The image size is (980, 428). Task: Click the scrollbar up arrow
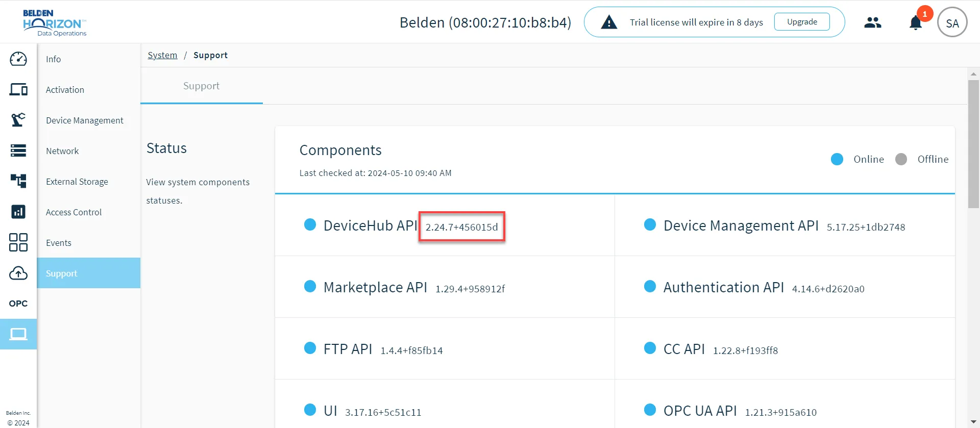[973, 74]
